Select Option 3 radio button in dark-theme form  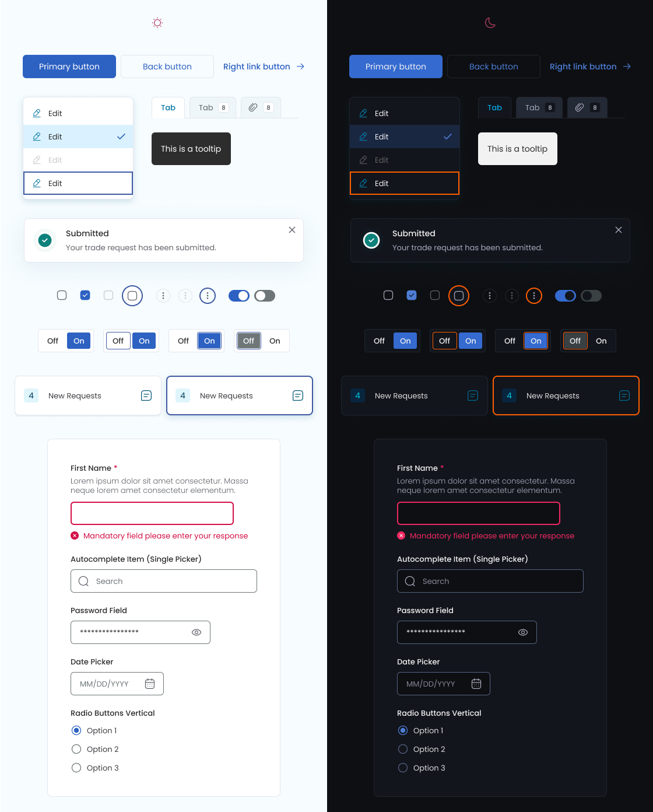[403, 768]
